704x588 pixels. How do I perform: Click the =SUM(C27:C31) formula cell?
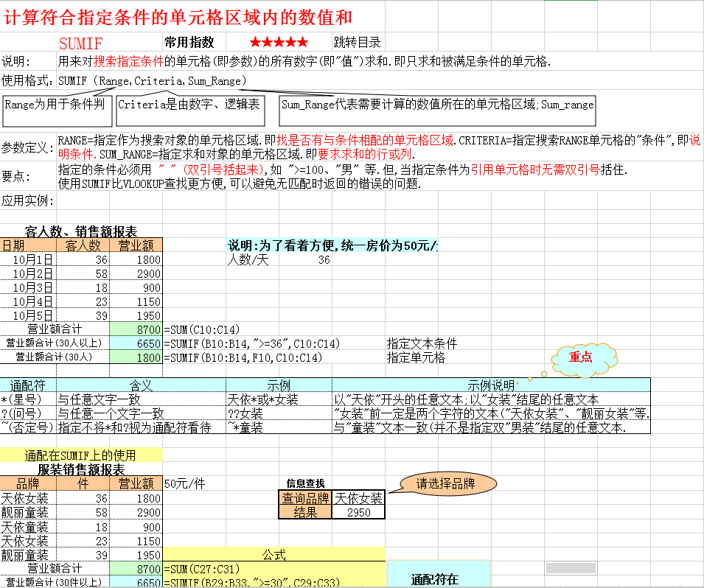tap(274, 569)
